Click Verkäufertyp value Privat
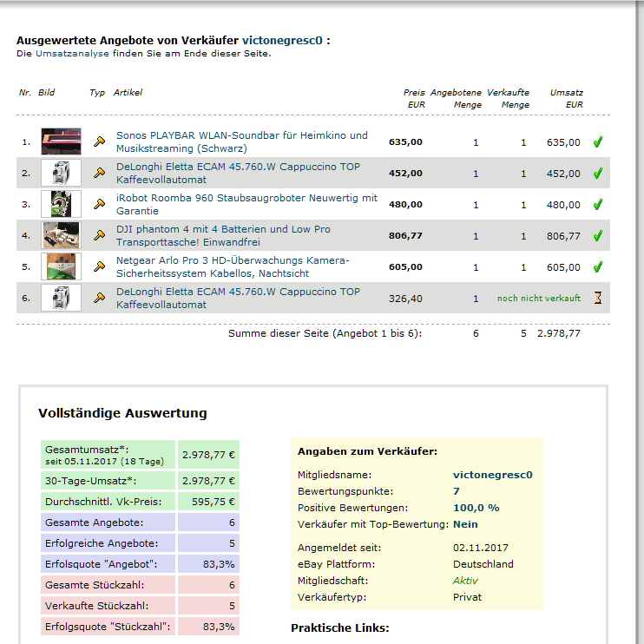Image resolution: width=644 pixels, height=644 pixels. pos(467,597)
